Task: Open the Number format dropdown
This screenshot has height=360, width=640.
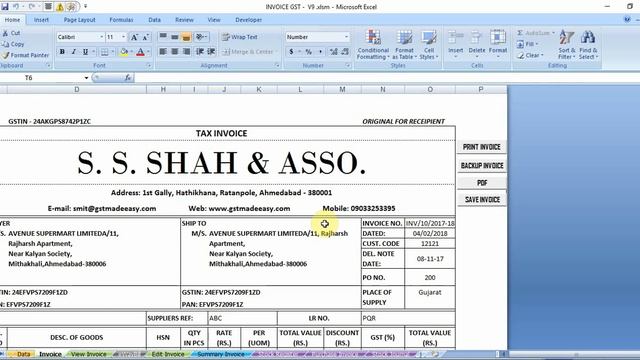Action: 347,37
